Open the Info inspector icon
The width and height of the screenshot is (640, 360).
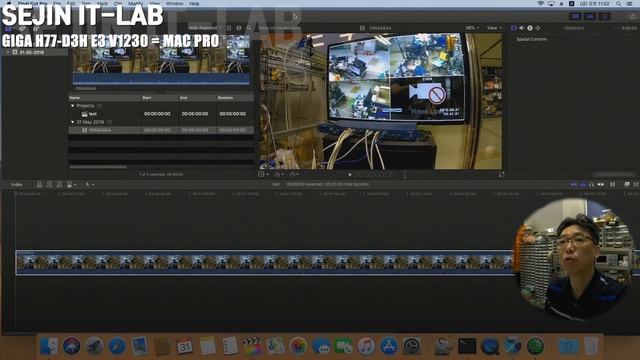coord(530,28)
